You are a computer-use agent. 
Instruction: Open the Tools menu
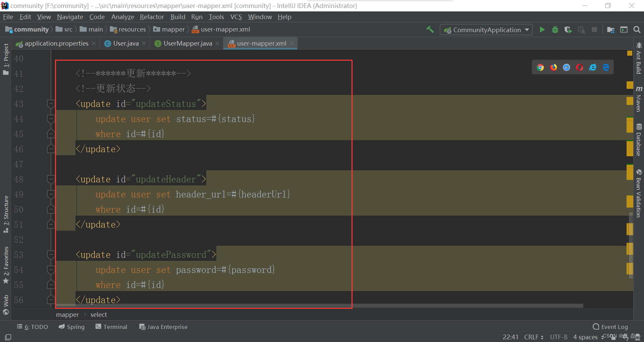(x=216, y=17)
